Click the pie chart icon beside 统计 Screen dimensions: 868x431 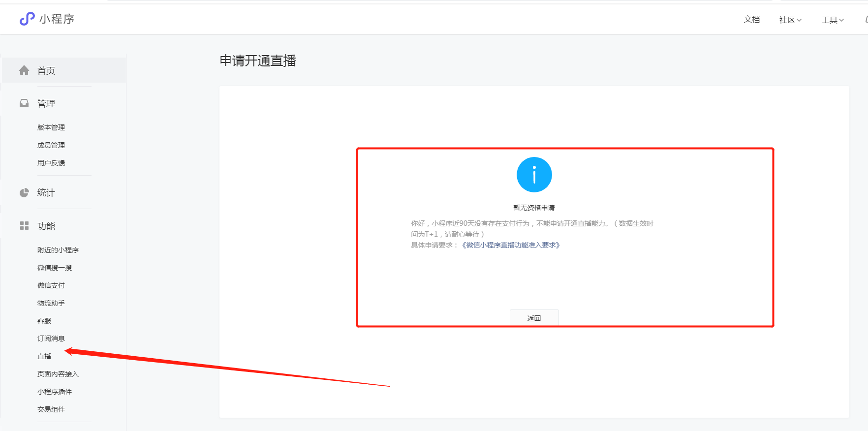tap(24, 192)
